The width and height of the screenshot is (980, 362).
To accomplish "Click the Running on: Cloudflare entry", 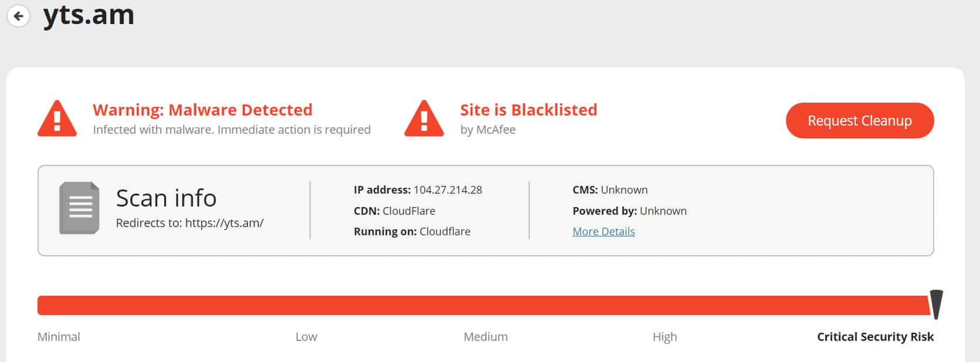I will 412,231.
